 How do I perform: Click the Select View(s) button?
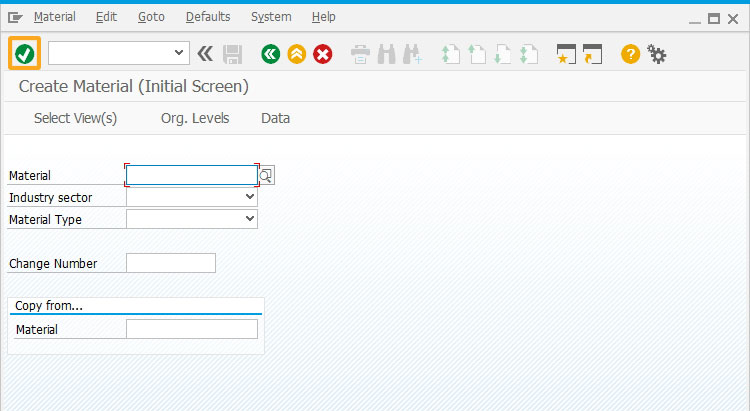point(76,118)
